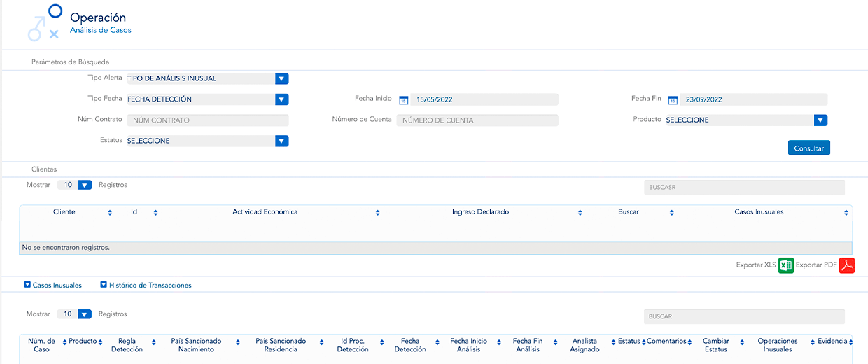The width and height of the screenshot is (868, 364).
Task: Expand the Estatus dropdown
Action: click(x=281, y=141)
